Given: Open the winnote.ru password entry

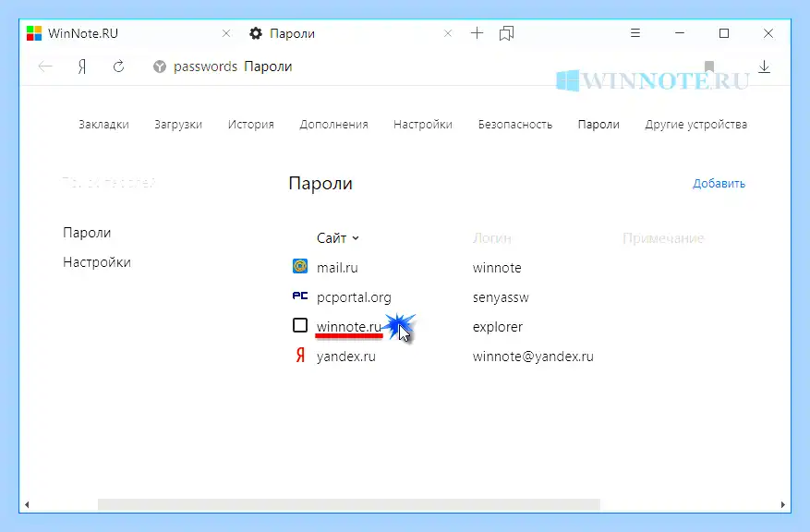Looking at the screenshot, I should point(349,327).
